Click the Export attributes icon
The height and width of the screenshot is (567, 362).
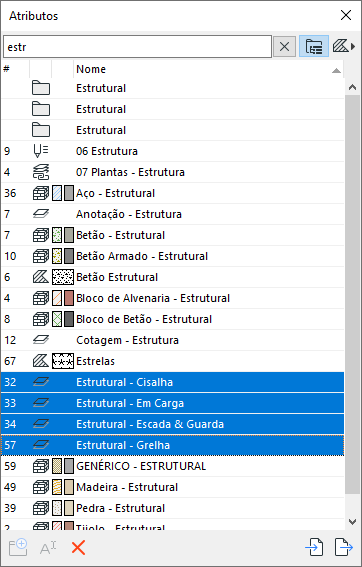coord(344,547)
